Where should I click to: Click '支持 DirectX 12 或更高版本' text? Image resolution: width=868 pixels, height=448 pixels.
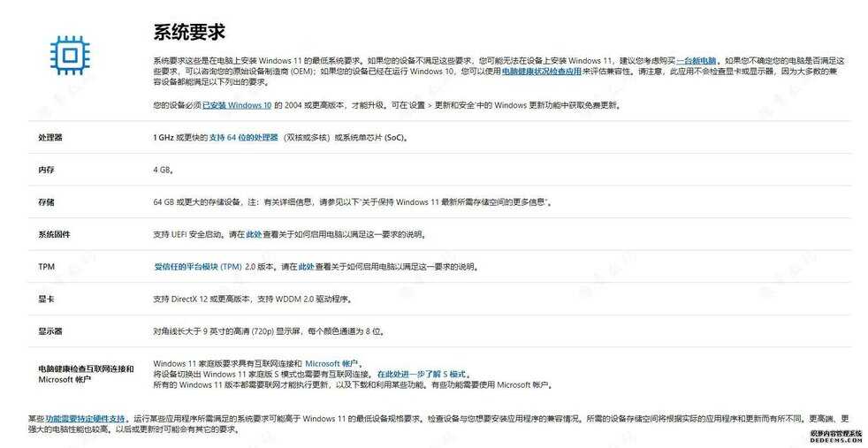point(202,300)
